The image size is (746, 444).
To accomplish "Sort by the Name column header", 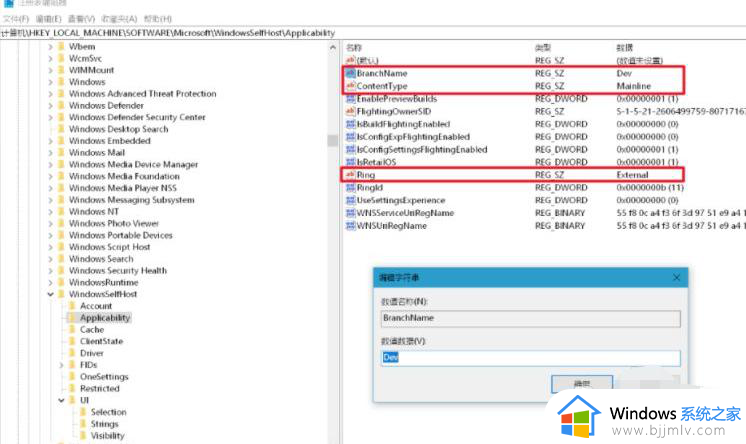I will click(353, 48).
